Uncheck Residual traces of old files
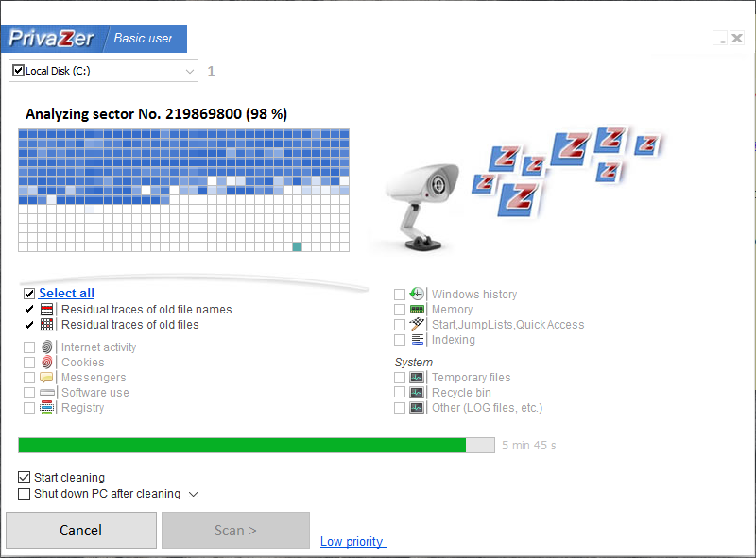Image resolution: width=756 pixels, height=558 pixels. click(29, 325)
